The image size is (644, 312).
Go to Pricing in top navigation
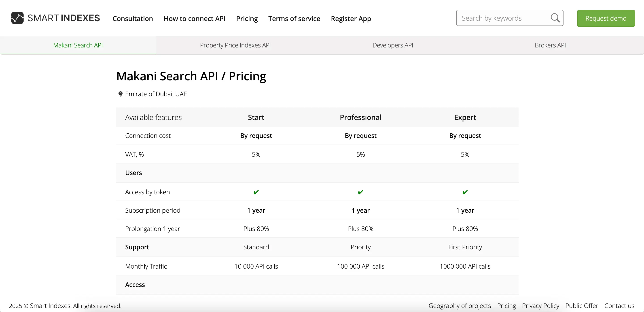pyautogui.click(x=247, y=19)
